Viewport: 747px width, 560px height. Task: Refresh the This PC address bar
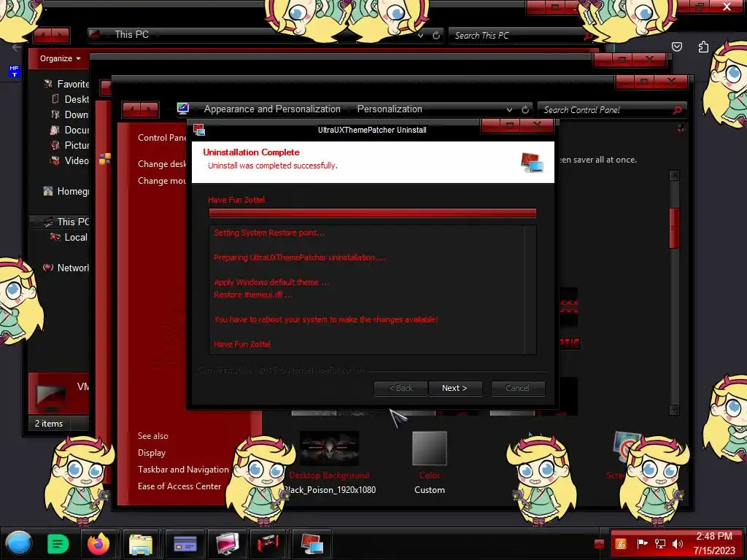pos(436,35)
